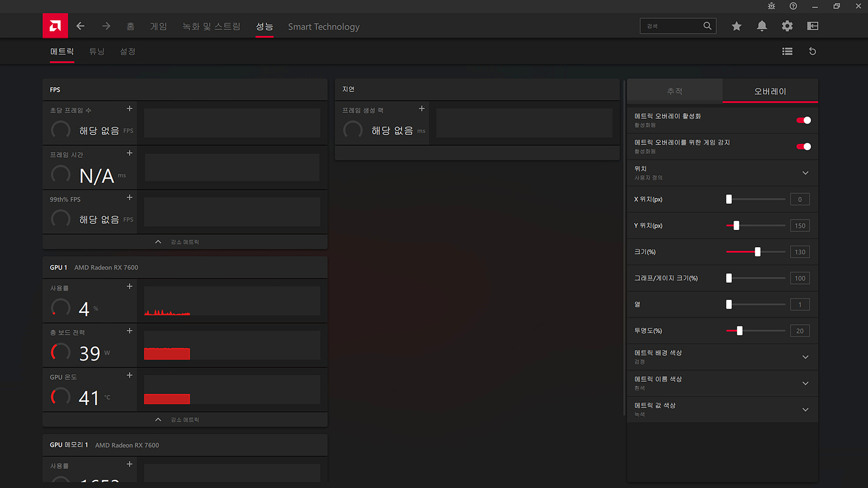This screenshot has height=488, width=868.
Task: Expand 메트릭 배경 색상 dropdown
Action: (805, 357)
